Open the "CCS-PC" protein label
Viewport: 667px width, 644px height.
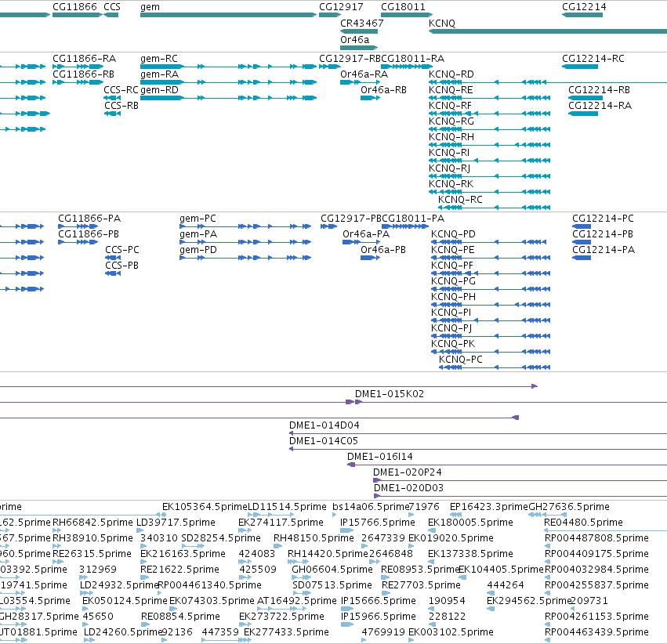pyautogui.click(x=122, y=249)
